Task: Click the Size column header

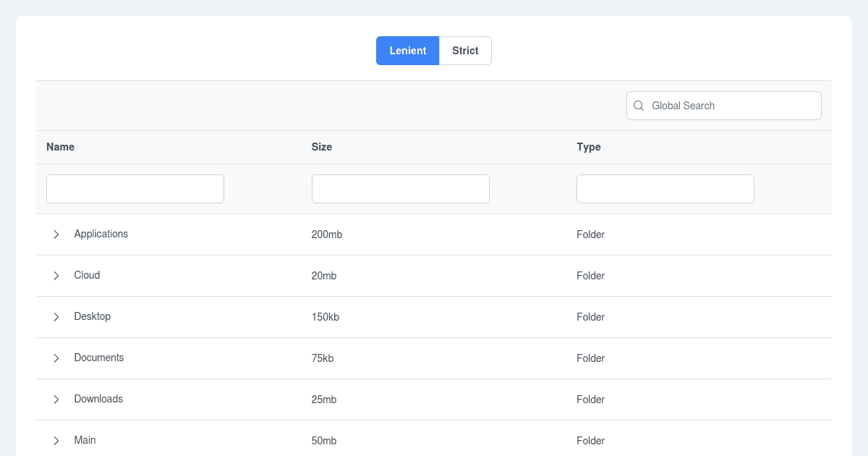Action: pos(322,147)
